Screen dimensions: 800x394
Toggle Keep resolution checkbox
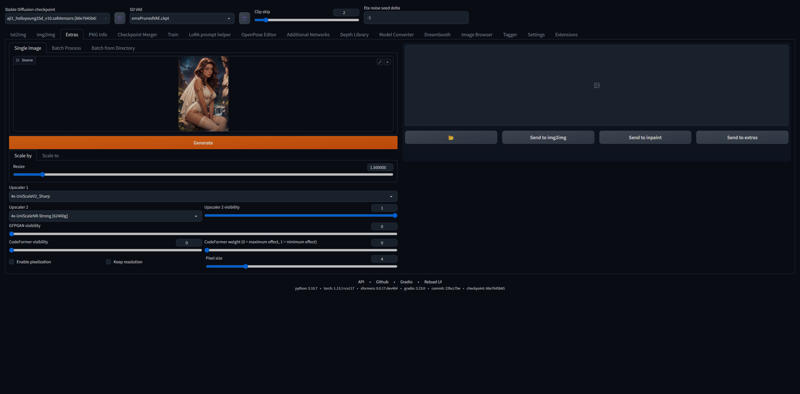108,262
